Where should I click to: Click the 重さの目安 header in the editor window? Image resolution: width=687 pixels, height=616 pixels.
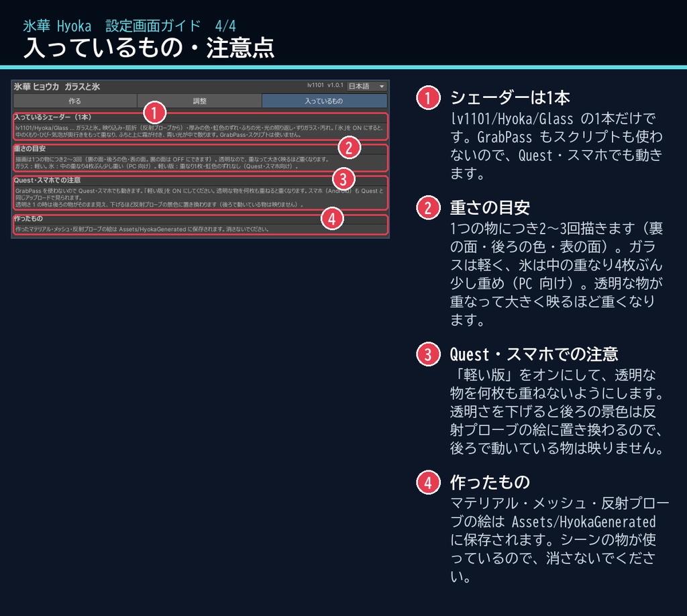point(30,148)
